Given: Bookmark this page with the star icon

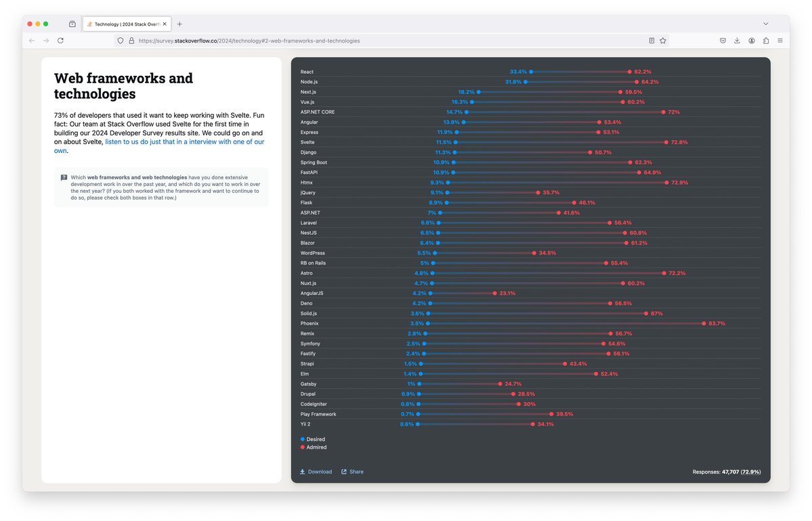Looking at the screenshot, I should pyautogui.click(x=663, y=41).
